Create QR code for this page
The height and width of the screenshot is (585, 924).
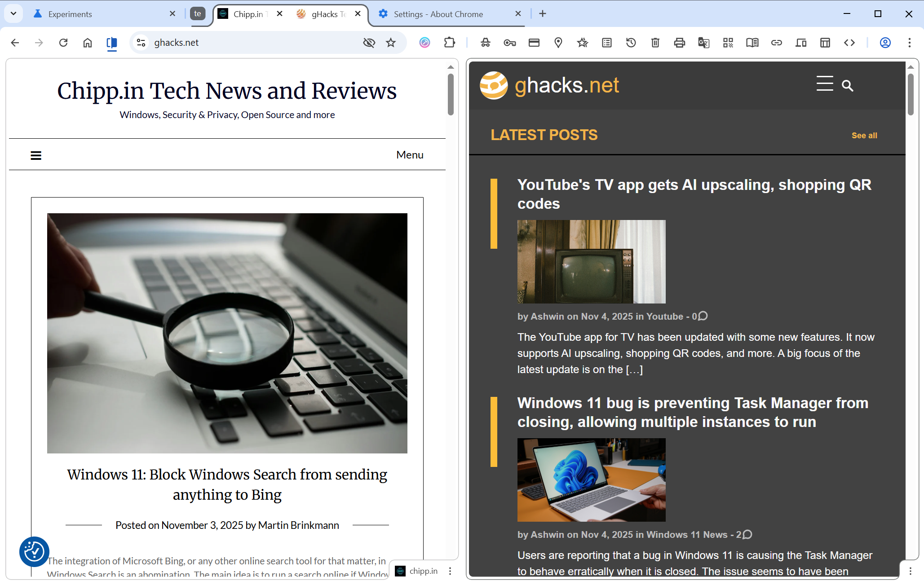(x=728, y=43)
